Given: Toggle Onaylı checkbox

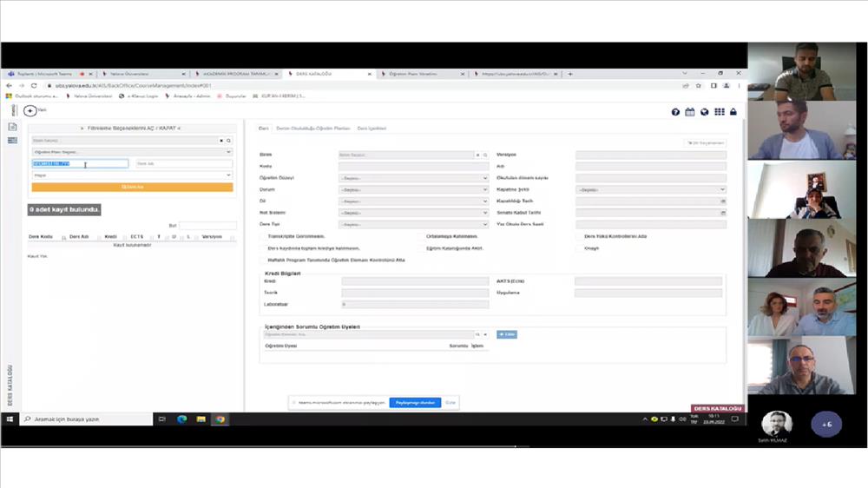Looking at the screenshot, I should click(x=579, y=248).
